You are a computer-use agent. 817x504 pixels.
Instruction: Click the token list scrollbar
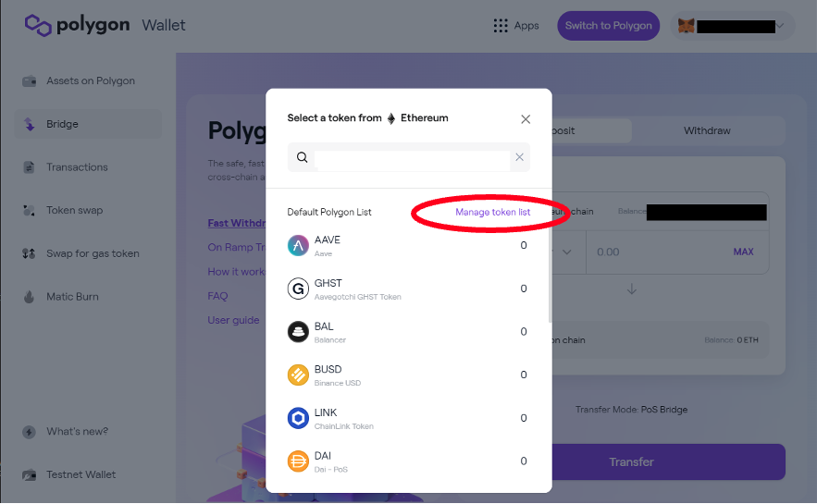click(550, 277)
